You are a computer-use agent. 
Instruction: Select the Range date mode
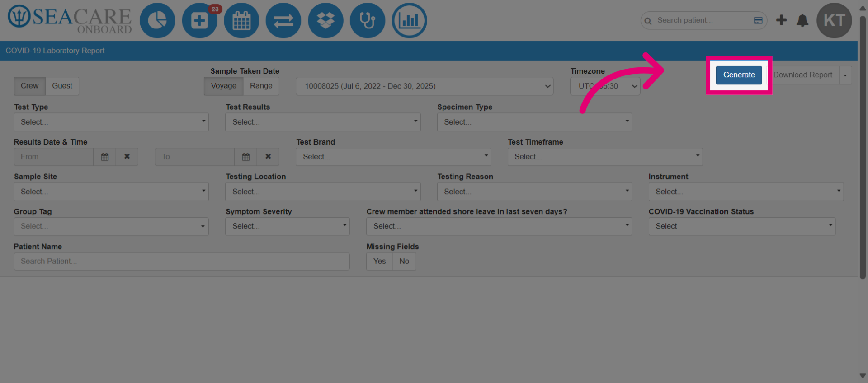(261, 86)
